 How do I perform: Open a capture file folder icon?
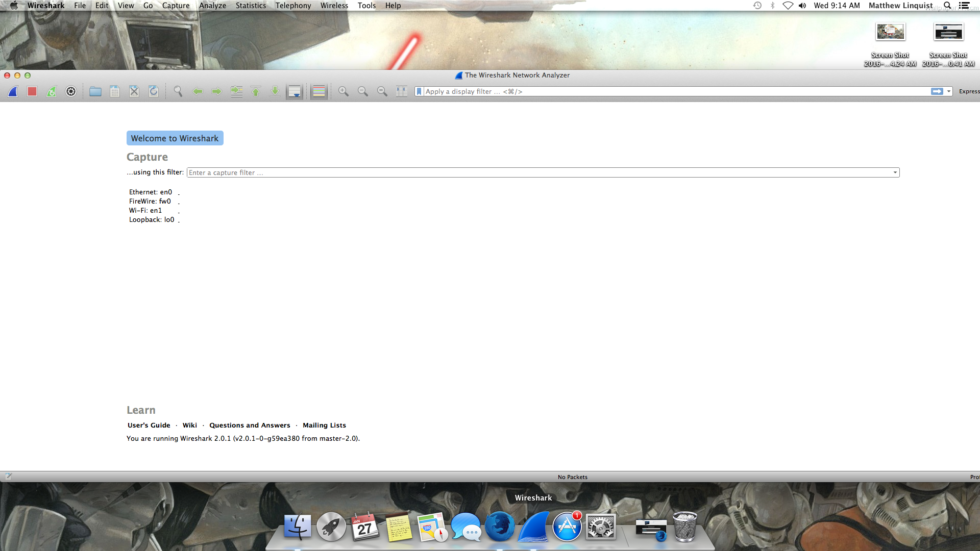pyautogui.click(x=95, y=91)
